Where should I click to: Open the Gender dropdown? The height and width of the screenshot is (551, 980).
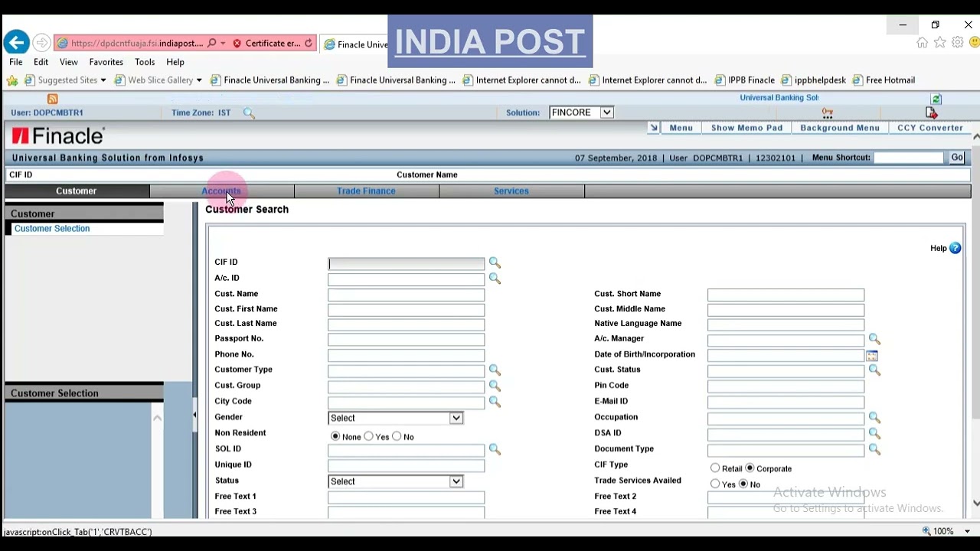pyautogui.click(x=395, y=418)
